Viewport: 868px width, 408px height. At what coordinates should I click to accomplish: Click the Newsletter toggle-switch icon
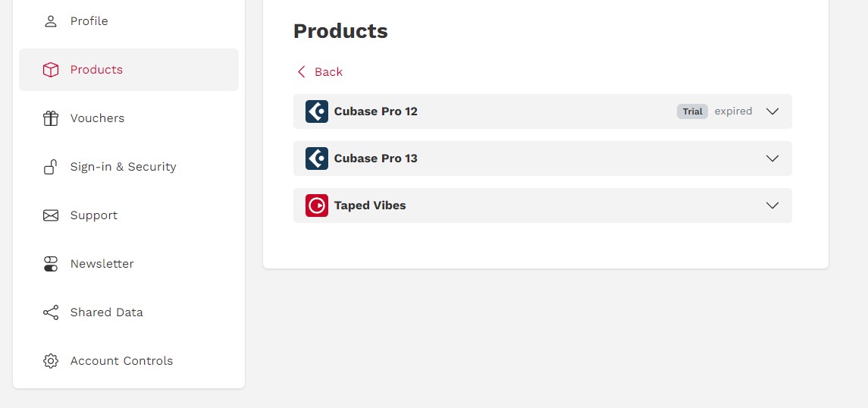pyautogui.click(x=51, y=264)
